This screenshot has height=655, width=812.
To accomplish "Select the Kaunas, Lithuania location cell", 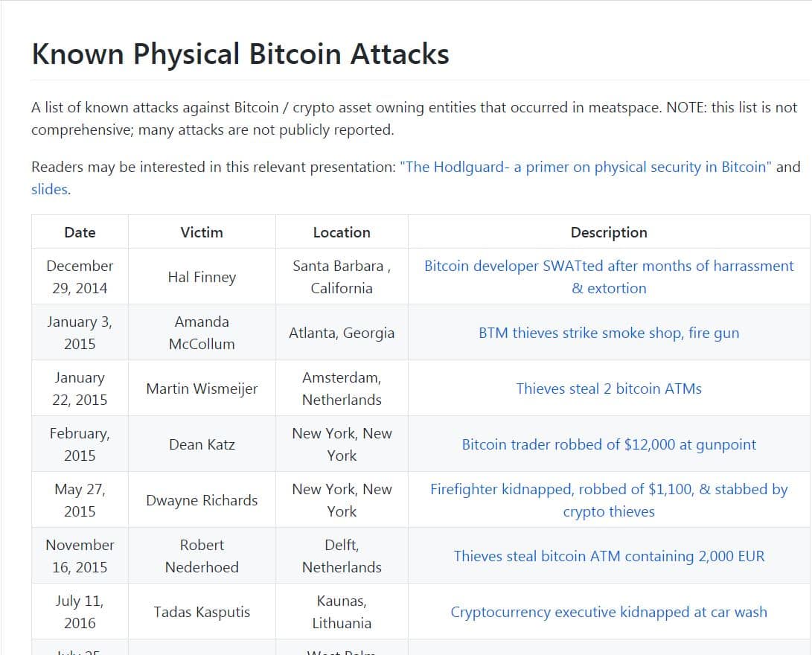I will [342, 612].
